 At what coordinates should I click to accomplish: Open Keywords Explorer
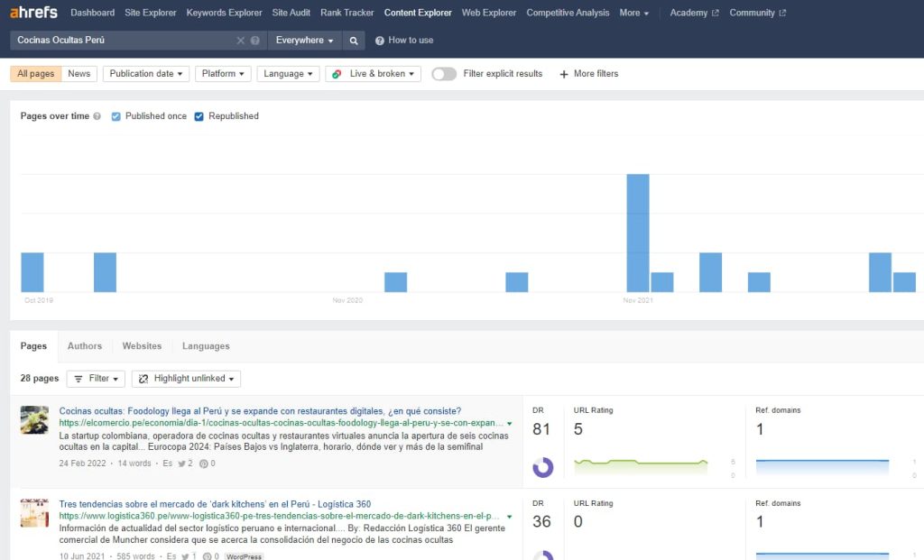coord(224,13)
